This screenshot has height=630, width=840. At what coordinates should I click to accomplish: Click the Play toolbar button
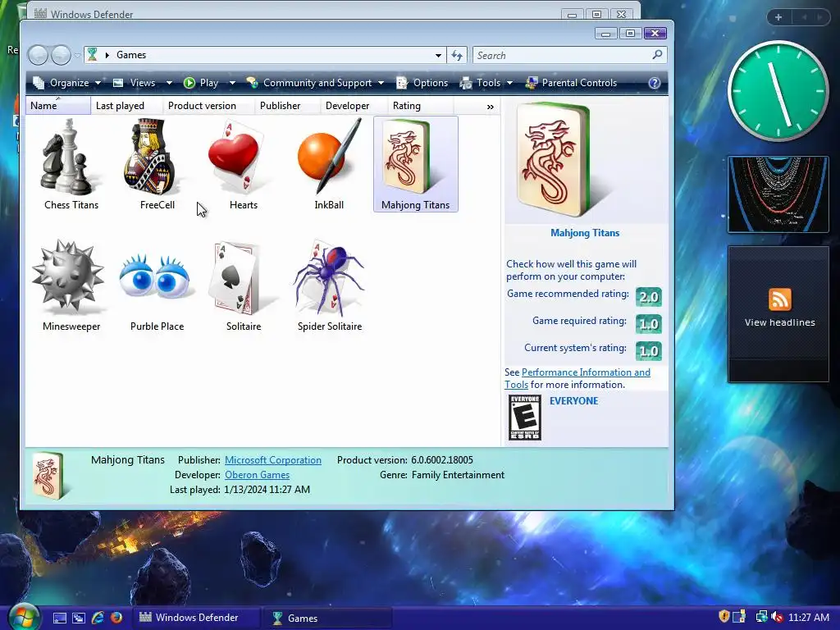[201, 83]
